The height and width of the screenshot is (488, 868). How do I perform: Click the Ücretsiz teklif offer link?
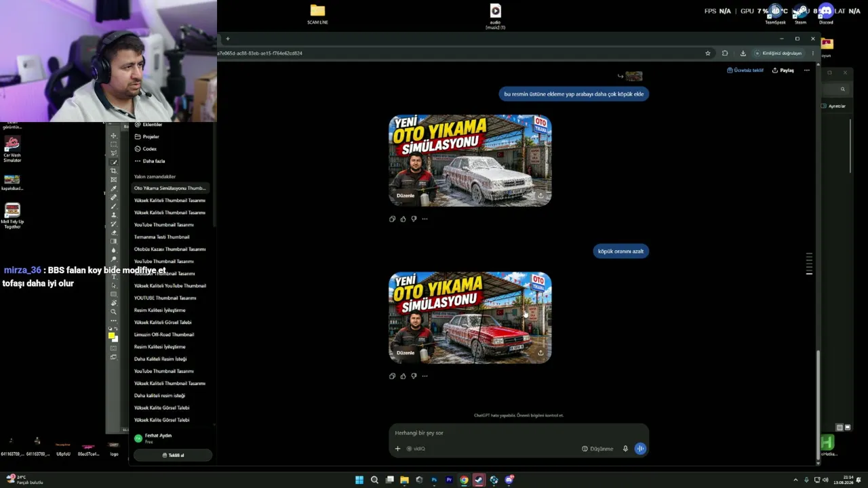point(745,70)
